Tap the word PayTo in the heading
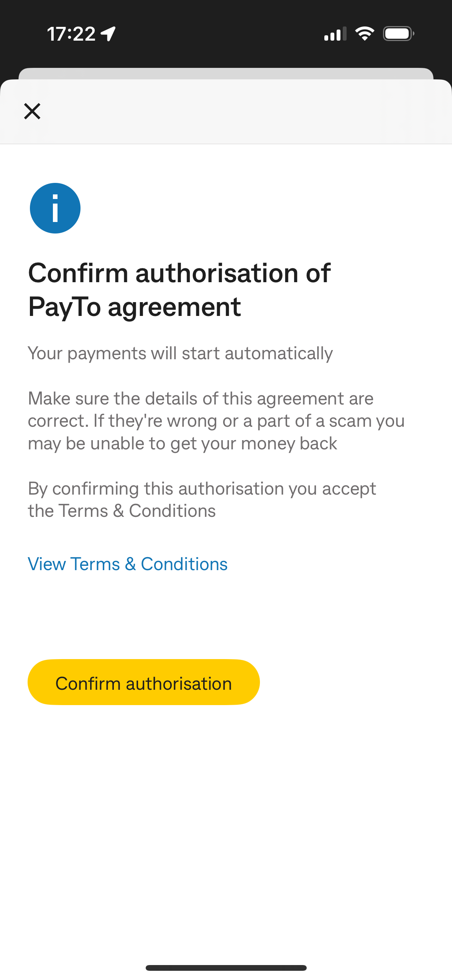The width and height of the screenshot is (452, 980). coord(64,307)
